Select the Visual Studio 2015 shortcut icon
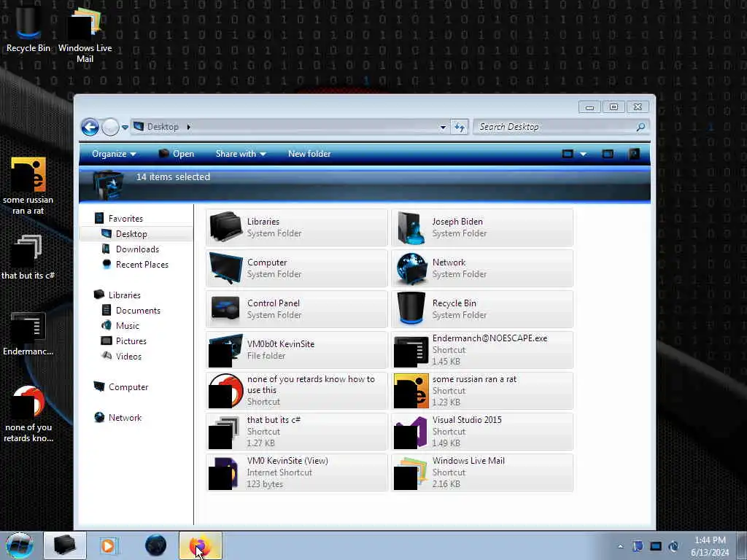The width and height of the screenshot is (747, 560). click(411, 432)
